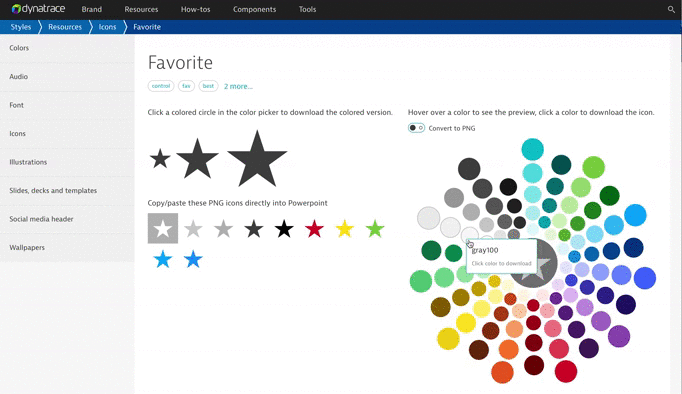This screenshot has width=682, height=394.
Task: Pick the dark gray star PNG
Action: [x=254, y=228]
